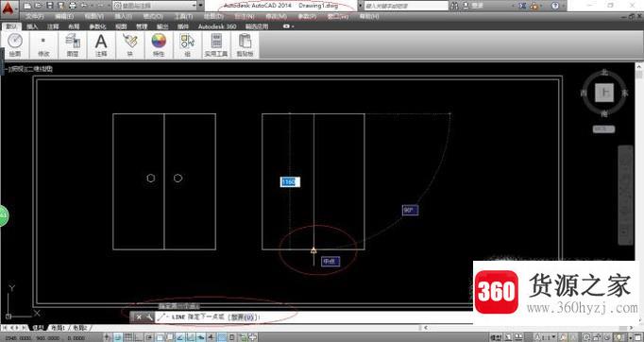Open the Annotation (注释) panel with A icon

tap(101, 44)
